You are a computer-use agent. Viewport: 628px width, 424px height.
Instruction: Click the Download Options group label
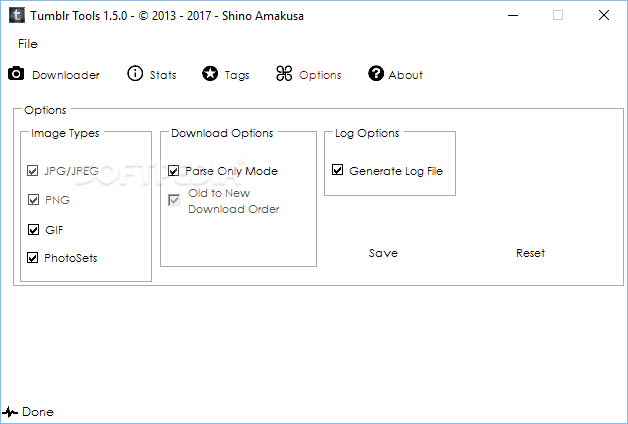pos(222,133)
